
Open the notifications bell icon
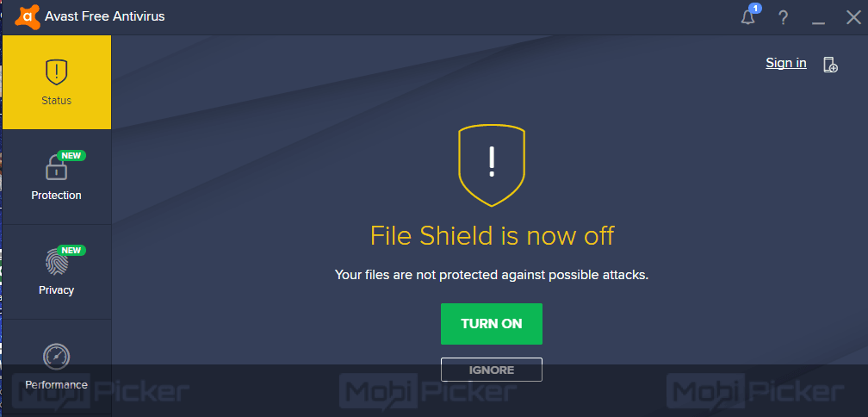tap(747, 18)
